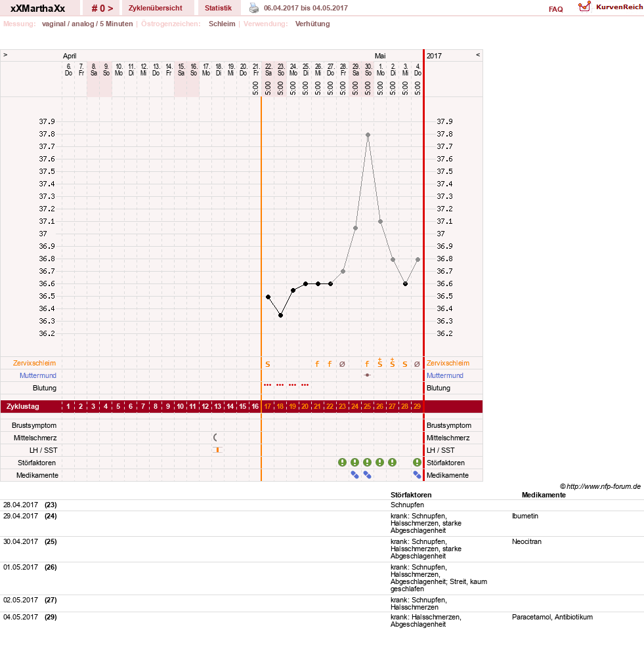644x670 pixels.
Task: Click the Medikamente column heading in notes
Action: (544, 495)
